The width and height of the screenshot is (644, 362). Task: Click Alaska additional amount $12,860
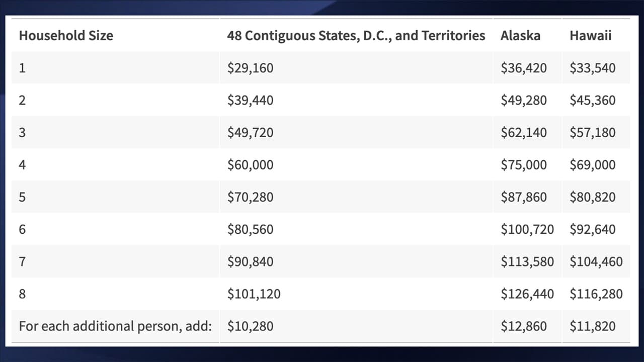[523, 326]
